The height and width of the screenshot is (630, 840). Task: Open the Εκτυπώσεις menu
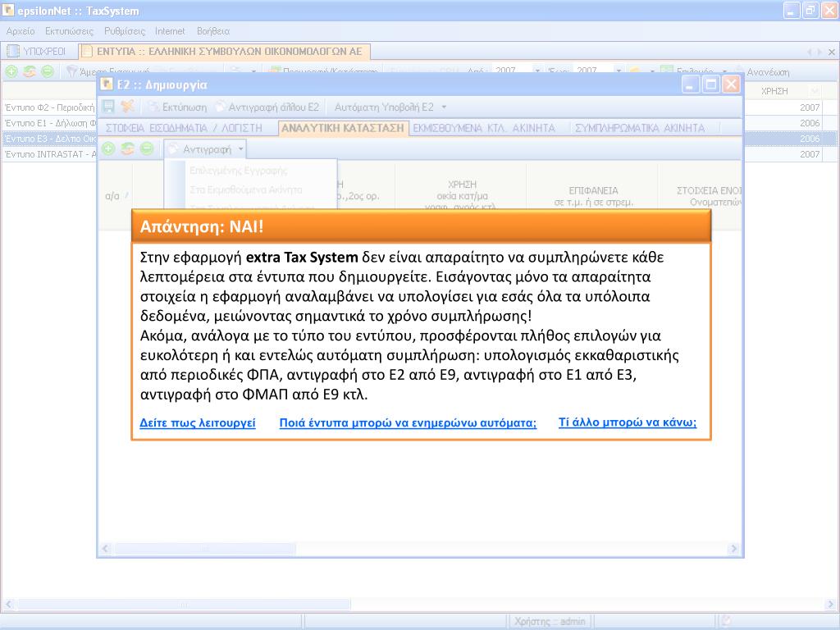(69, 31)
